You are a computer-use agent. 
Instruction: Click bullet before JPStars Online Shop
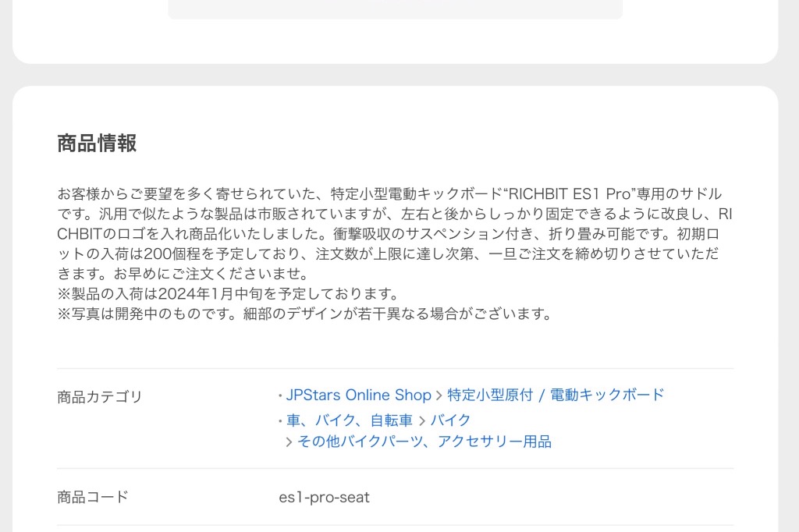(280, 396)
